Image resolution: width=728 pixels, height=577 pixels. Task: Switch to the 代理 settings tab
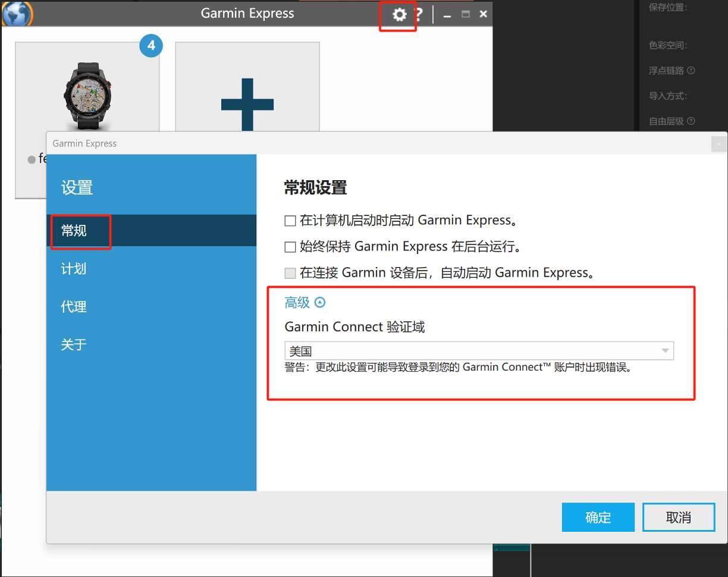click(151, 307)
